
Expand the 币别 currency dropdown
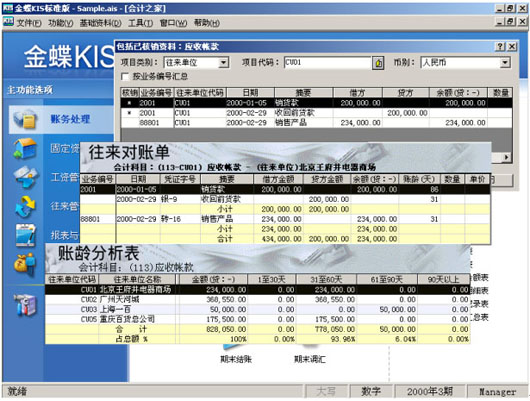pos(505,63)
